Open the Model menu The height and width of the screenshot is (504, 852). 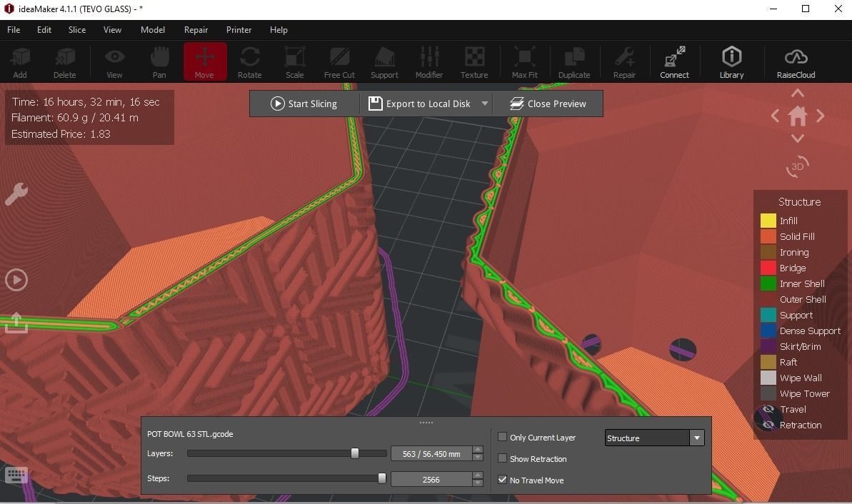pyautogui.click(x=153, y=30)
